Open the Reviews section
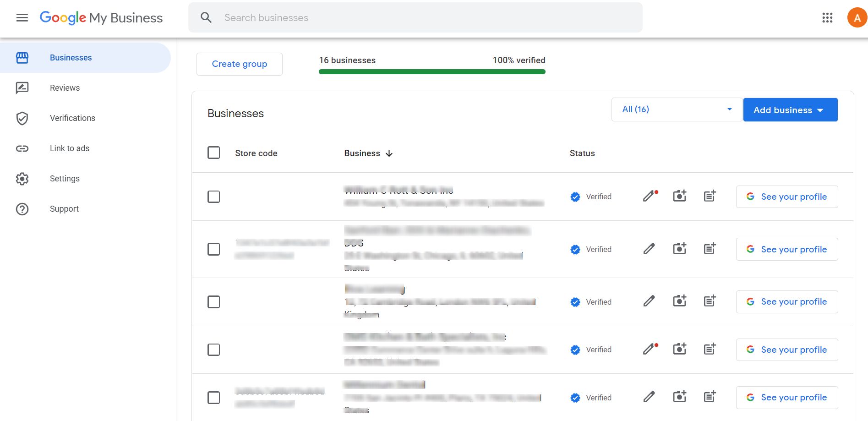868x421 pixels. pos(65,87)
